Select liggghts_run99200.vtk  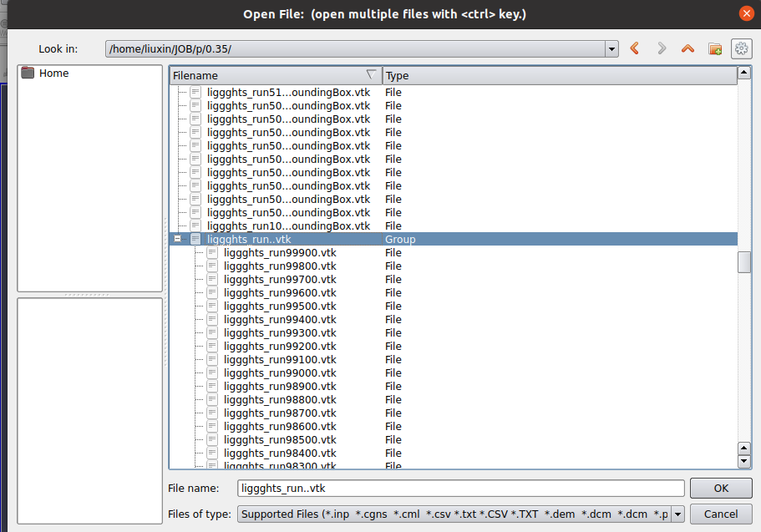coord(280,346)
